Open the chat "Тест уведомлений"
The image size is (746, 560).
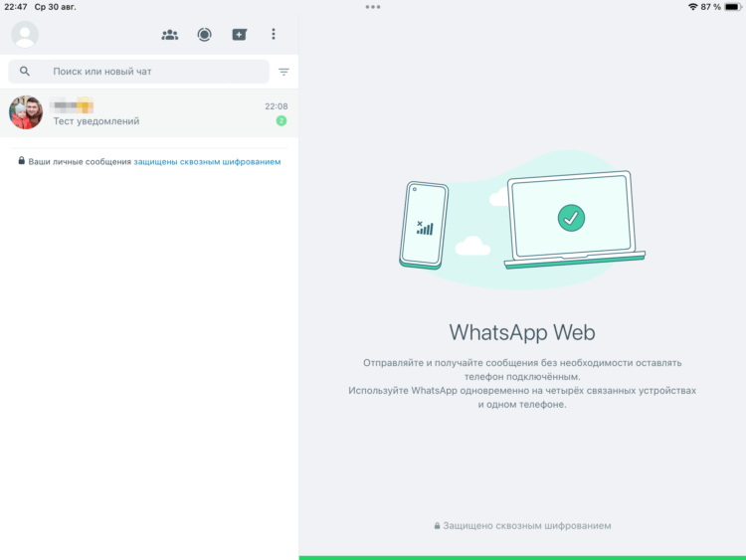(149, 112)
